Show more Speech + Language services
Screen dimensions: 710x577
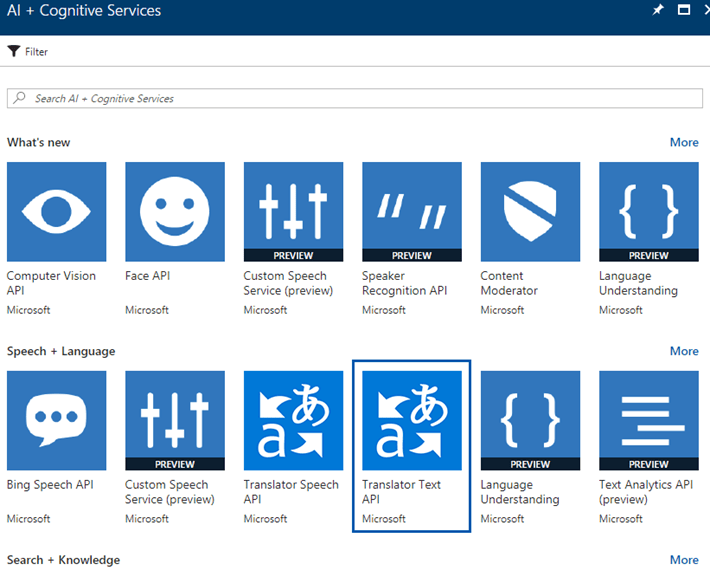(x=684, y=351)
